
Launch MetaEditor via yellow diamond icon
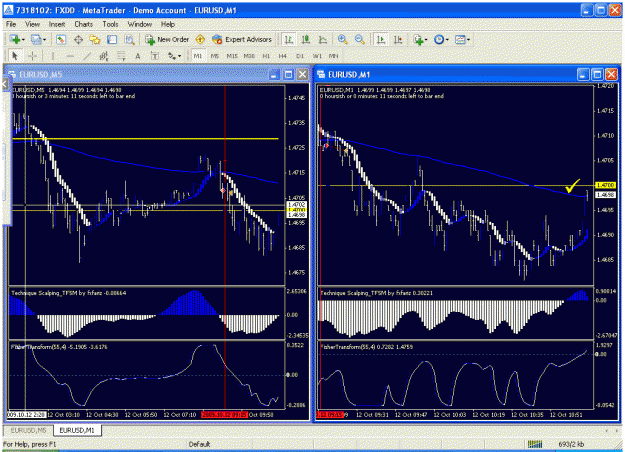click(200, 39)
